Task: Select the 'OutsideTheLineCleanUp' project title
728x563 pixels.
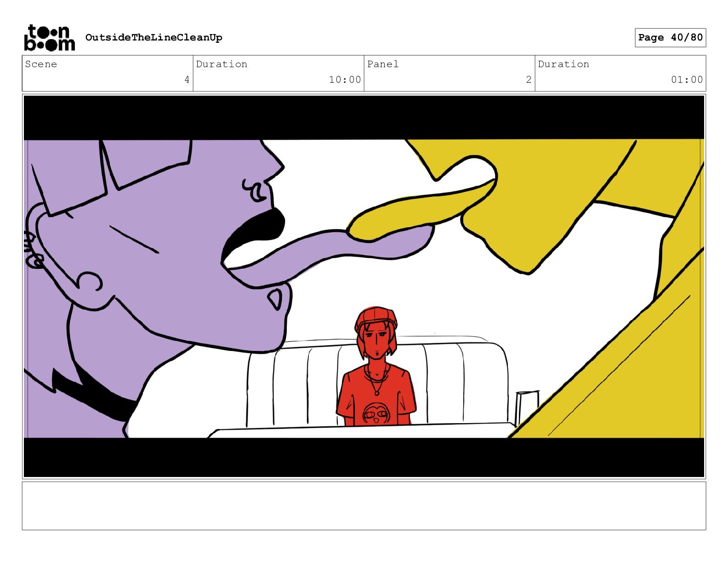Action: tap(154, 37)
